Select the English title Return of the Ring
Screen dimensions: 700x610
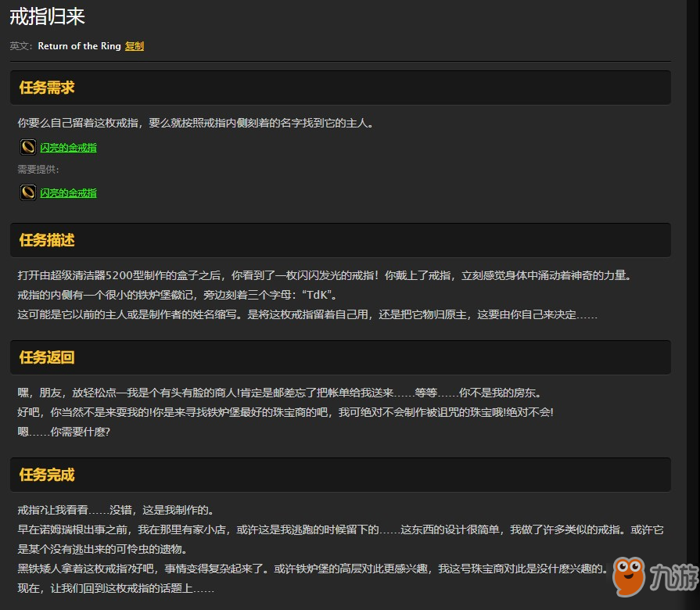click(x=80, y=46)
